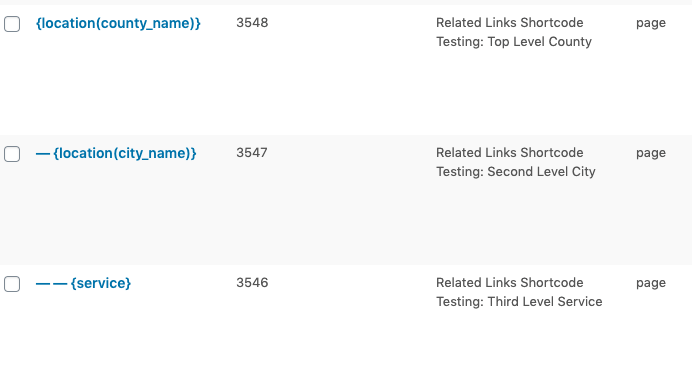The image size is (692, 373).
Task: Click the Top Level County description text
Action: point(514,32)
